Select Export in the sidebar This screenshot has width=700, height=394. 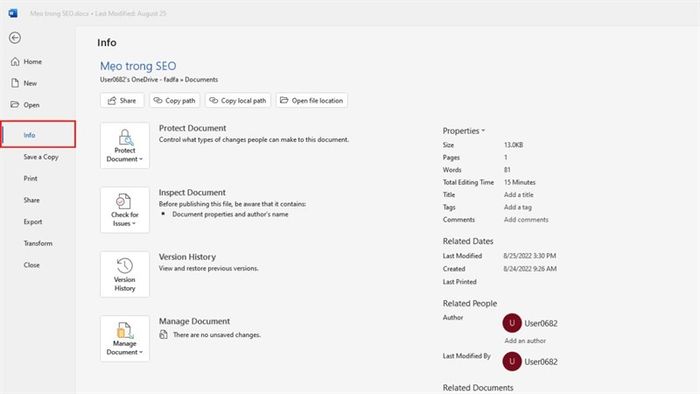[x=33, y=222]
